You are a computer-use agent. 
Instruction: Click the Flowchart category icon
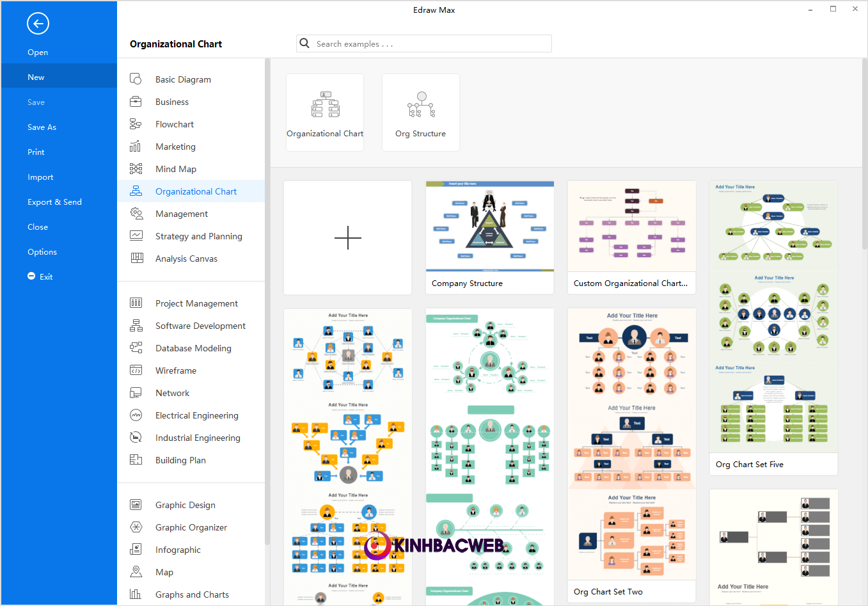tap(136, 124)
